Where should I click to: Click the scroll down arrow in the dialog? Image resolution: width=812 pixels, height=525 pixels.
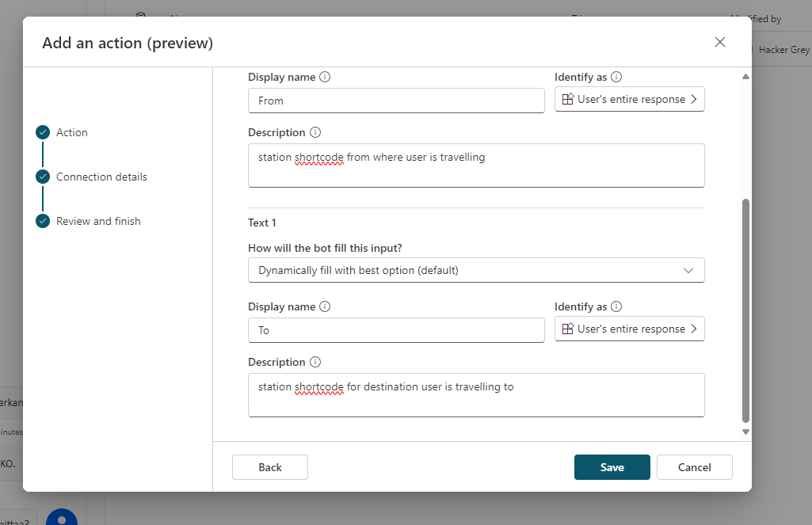[x=745, y=432]
